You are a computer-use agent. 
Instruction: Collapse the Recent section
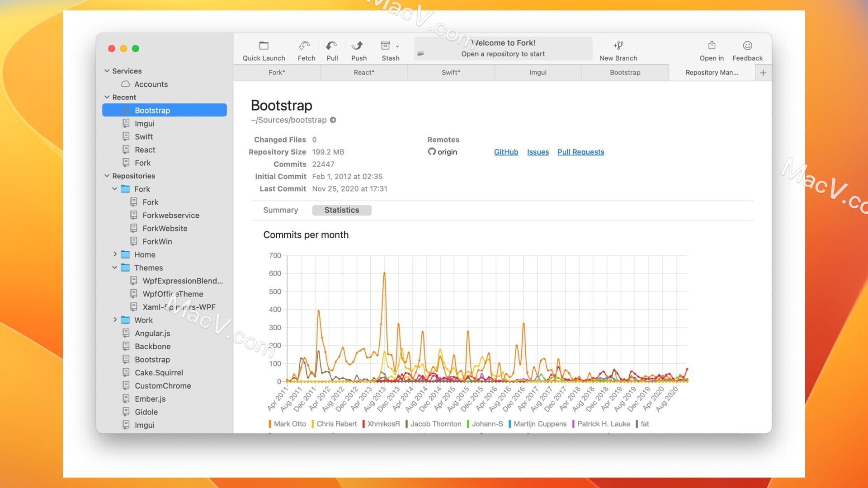tap(107, 97)
